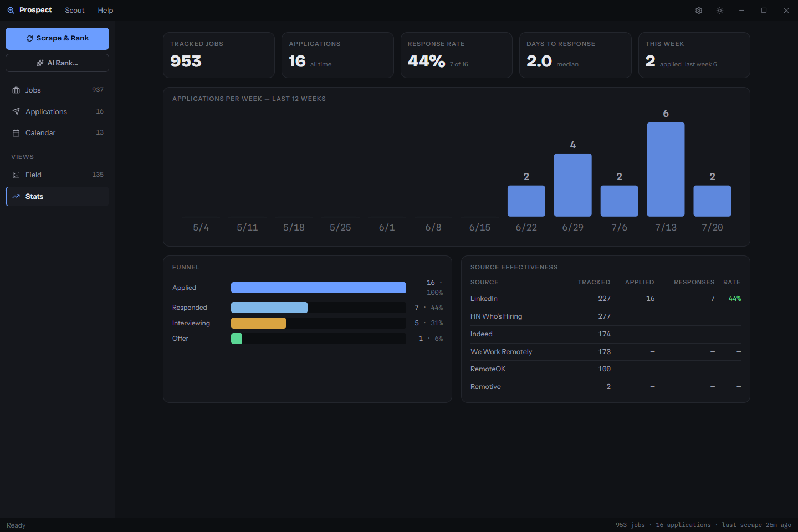Click the green 44% LinkedIn rate
Screen dimensions: 798x532
coord(735,299)
